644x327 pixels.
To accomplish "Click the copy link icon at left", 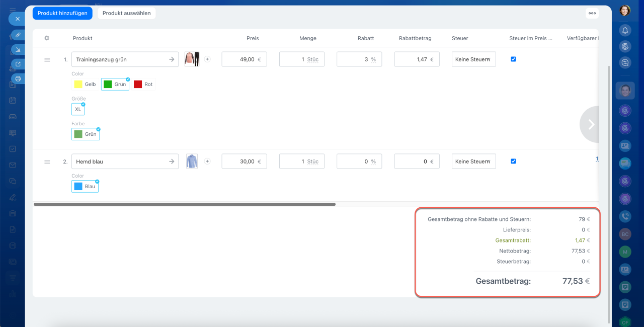I will 18,35.
